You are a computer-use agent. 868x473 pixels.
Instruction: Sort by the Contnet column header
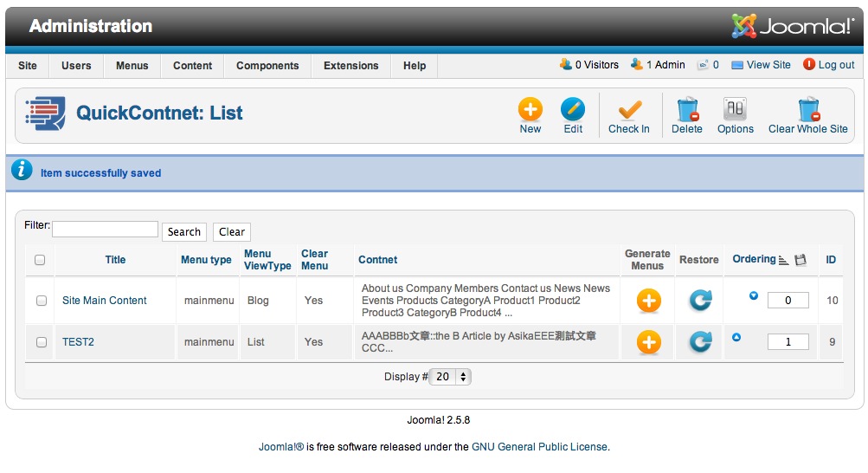[378, 260]
